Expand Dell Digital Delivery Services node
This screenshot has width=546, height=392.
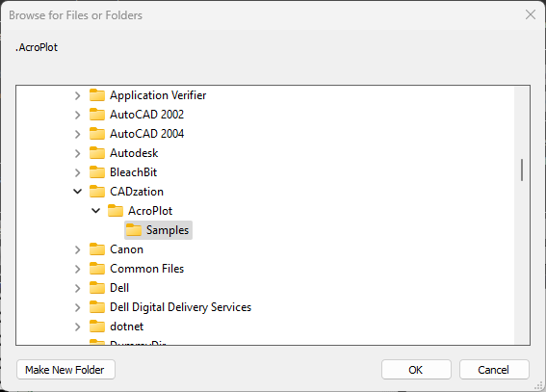pos(78,307)
